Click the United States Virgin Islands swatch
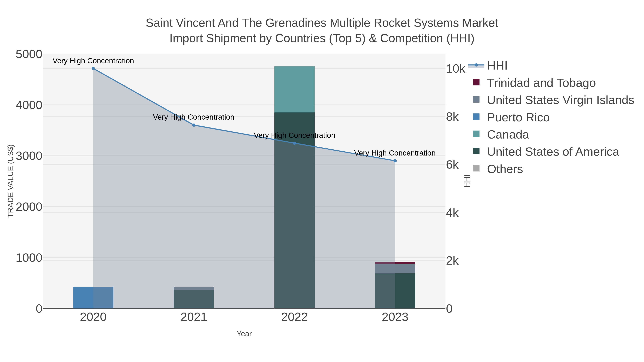Screen dimensions: 644x362 click(476, 99)
